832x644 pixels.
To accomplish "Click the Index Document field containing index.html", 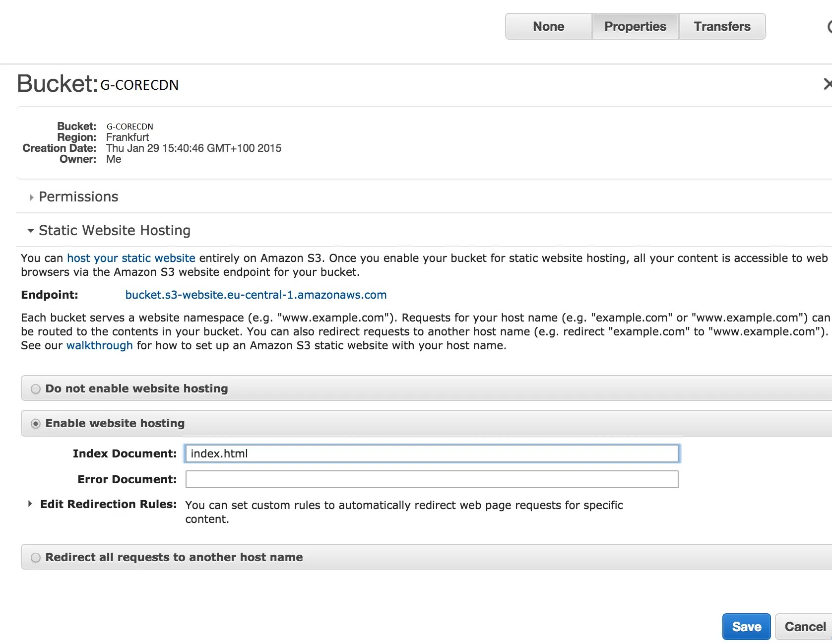I will pos(431,453).
